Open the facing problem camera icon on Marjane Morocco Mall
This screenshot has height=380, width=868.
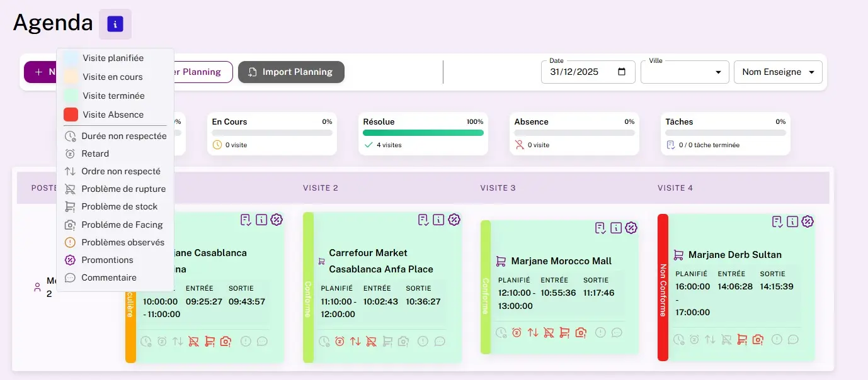[581, 332]
